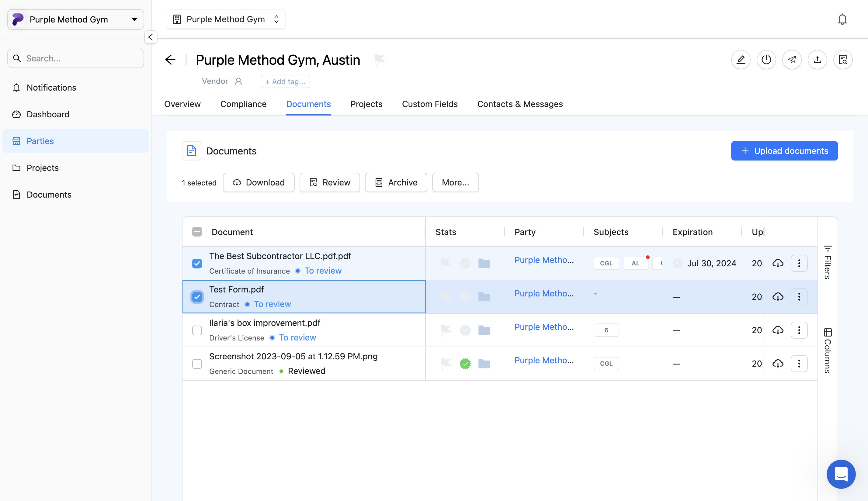Click the sidebar Search field
This screenshot has width=868, height=501.
coord(76,58)
